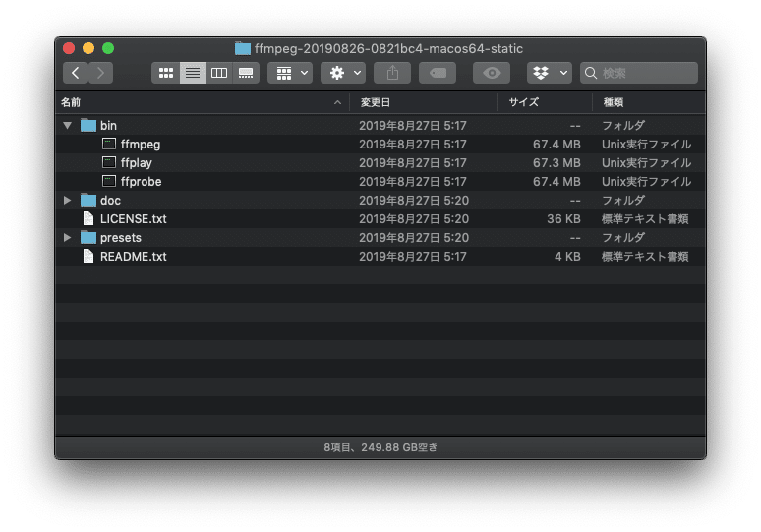
Task: Minimize the window with yellow button
Action: [88, 48]
